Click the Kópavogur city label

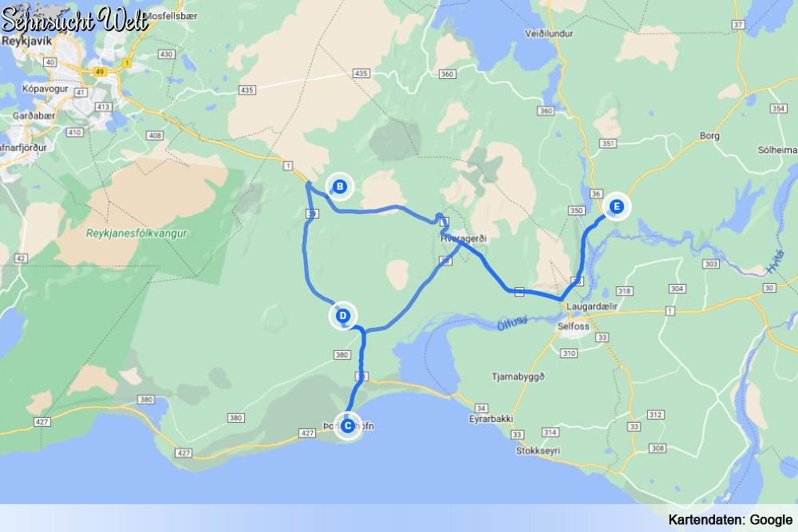[45, 89]
